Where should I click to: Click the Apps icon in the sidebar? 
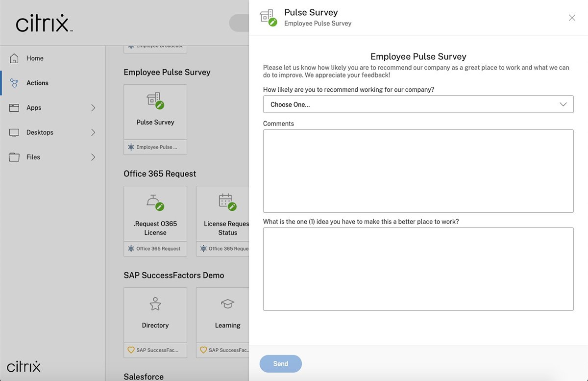click(x=15, y=107)
